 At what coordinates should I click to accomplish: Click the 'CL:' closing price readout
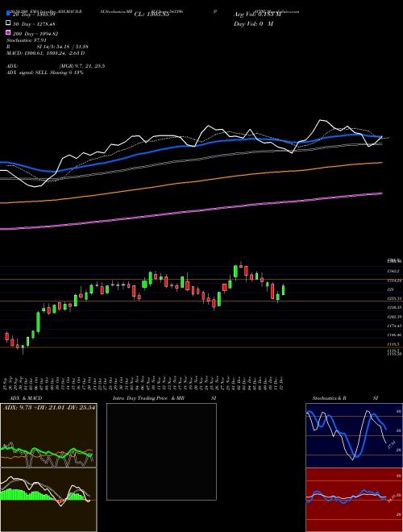pos(152,15)
